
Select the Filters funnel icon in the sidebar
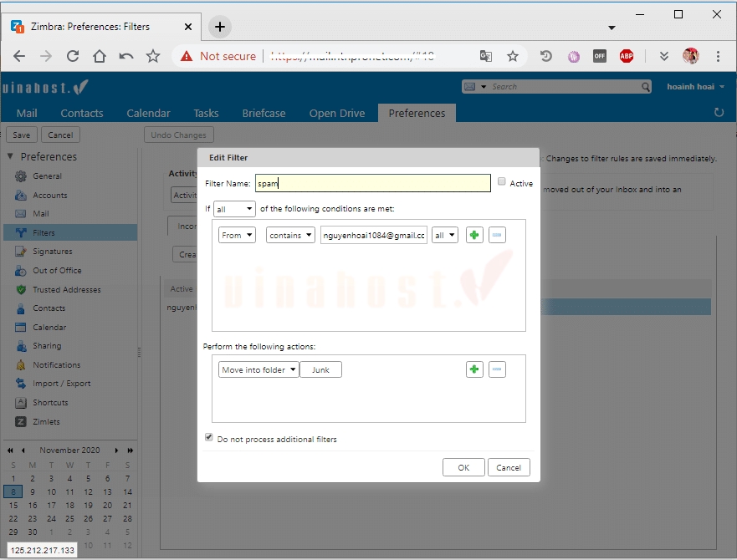pos(21,232)
